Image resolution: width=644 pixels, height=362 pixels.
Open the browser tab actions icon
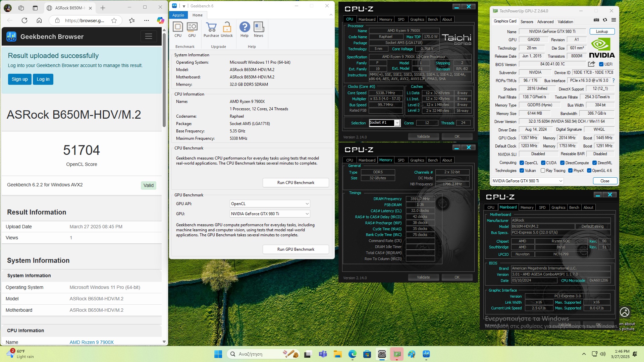35,8
